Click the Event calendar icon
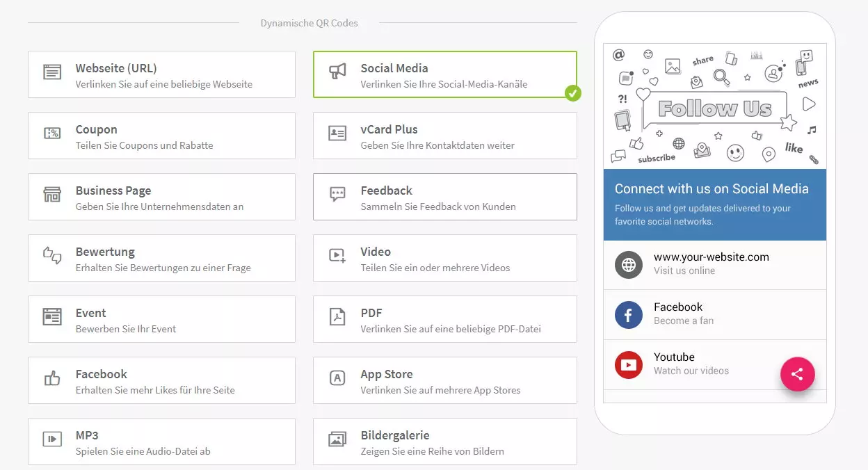The image size is (868, 470). click(x=52, y=316)
